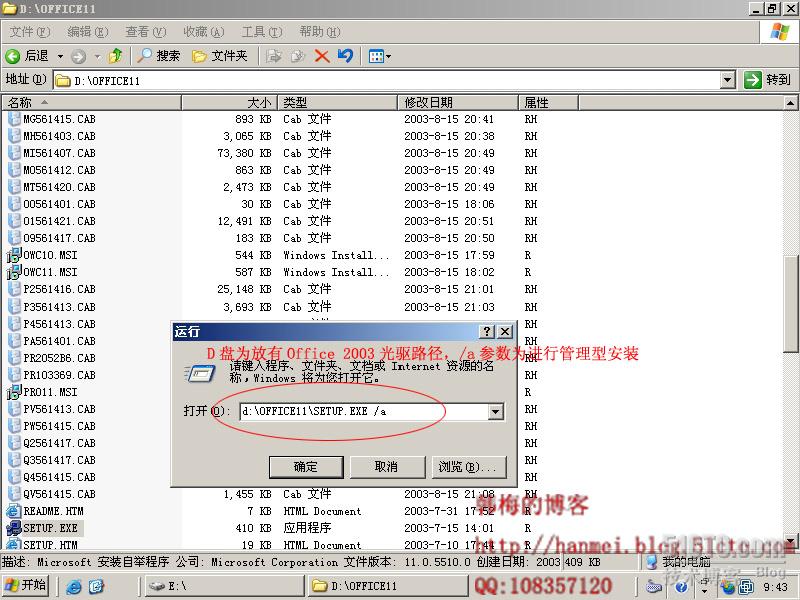Open the Search (搜索) toolbar button

pyautogui.click(x=159, y=56)
